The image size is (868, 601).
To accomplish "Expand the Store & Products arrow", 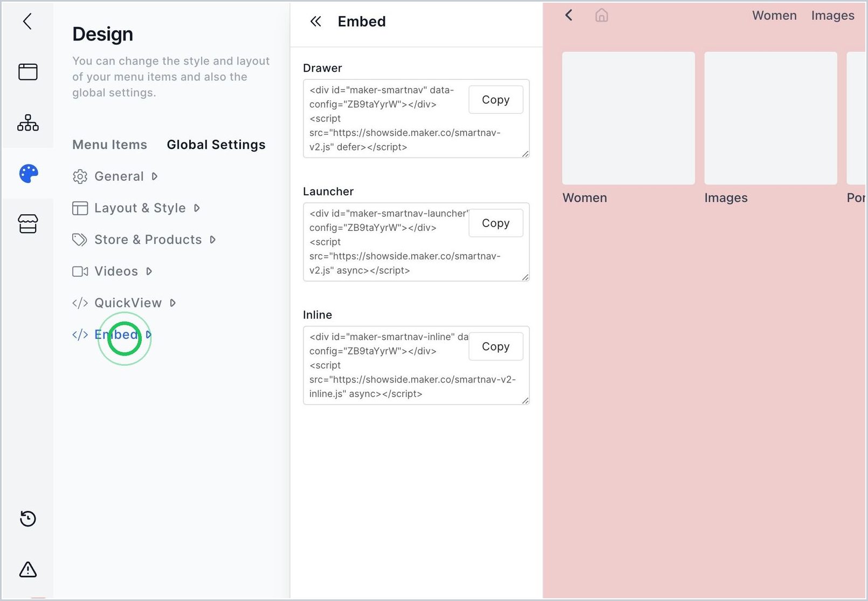I will pos(212,240).
